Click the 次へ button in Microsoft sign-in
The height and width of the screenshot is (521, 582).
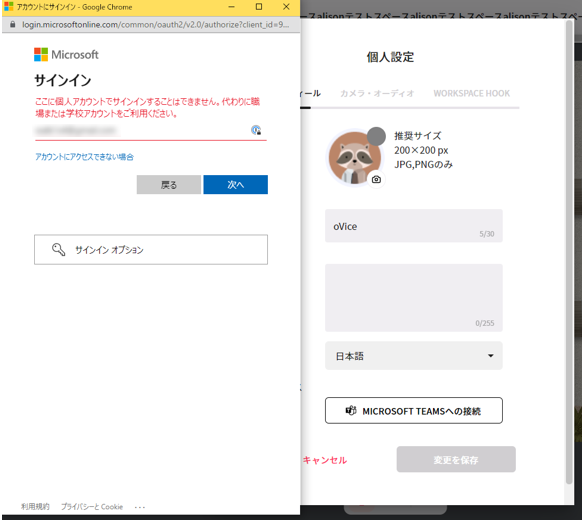click(235, 184)
